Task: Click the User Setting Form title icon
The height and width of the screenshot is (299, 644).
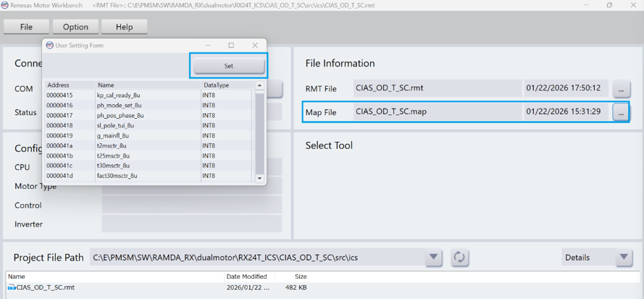Action: (50, 45)
